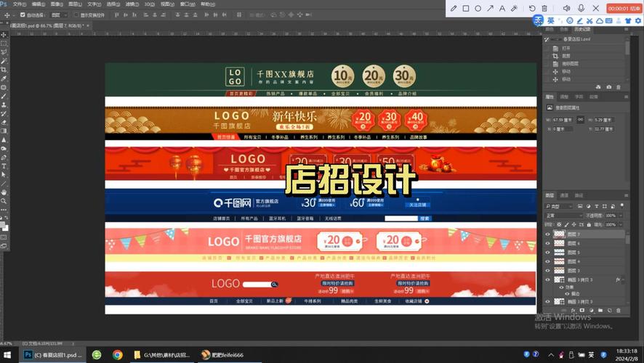Click foreground/background color swatches
644x363 pixels.
coord(4,226)
